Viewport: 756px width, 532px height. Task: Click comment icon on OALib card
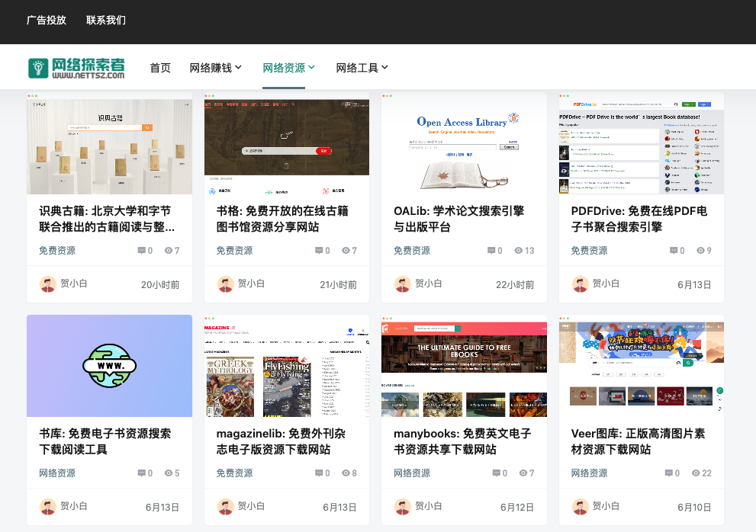491,251
